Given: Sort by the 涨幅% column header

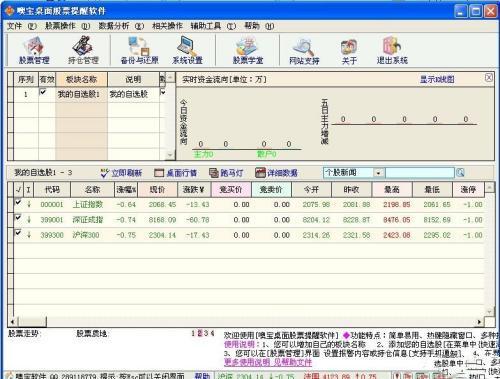Looking at the screenshot, I should pos(126,190).
